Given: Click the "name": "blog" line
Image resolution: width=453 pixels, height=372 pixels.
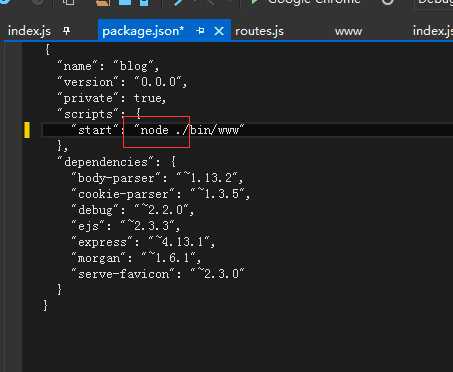Looking at the screenshot, I should coord(108,66).
